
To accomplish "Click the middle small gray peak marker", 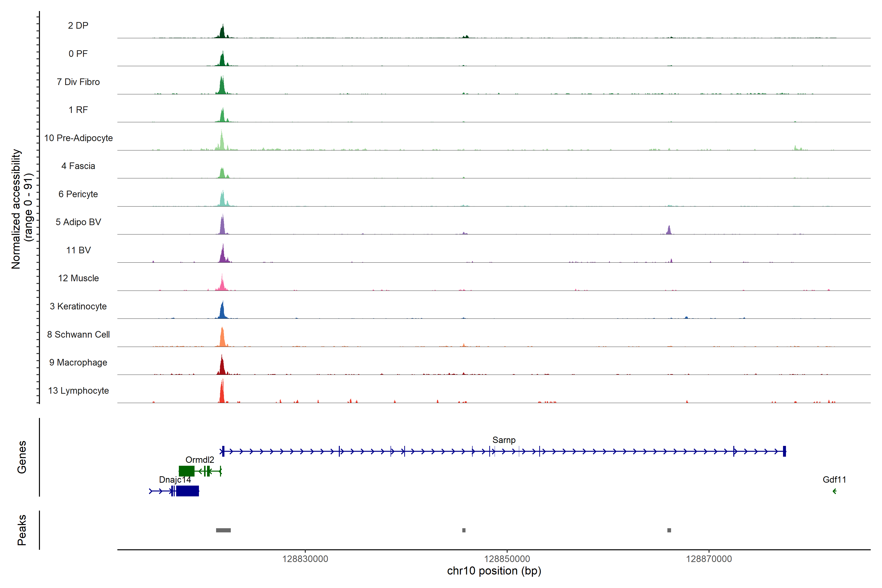I will click(x=464, y=530).
